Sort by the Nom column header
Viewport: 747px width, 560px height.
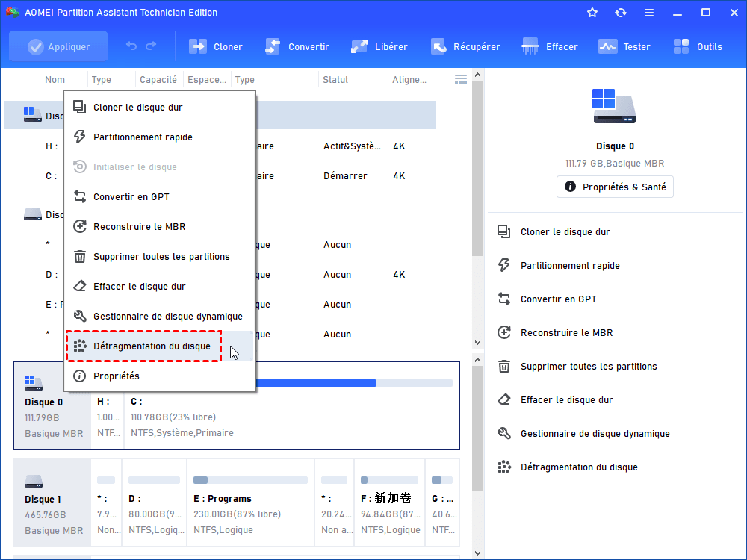(55, 80)
